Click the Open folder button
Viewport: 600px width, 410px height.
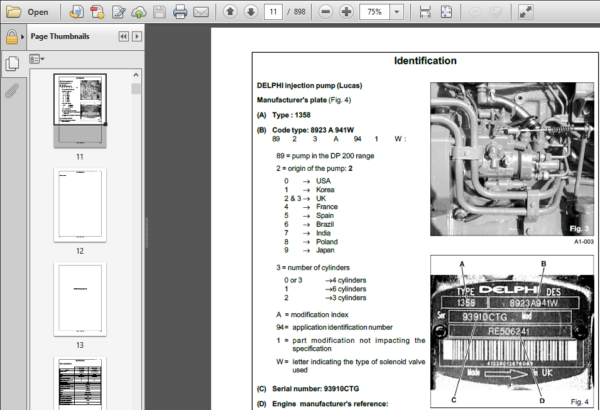28,12
